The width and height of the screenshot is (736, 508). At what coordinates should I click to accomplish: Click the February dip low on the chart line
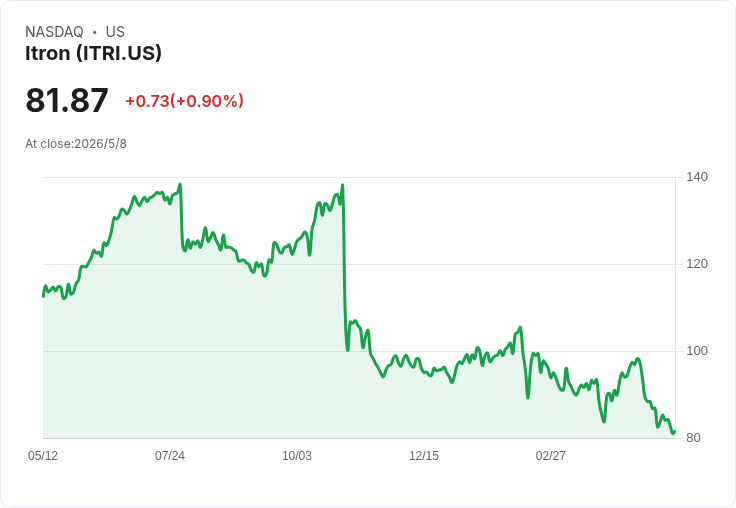(528, 398)
